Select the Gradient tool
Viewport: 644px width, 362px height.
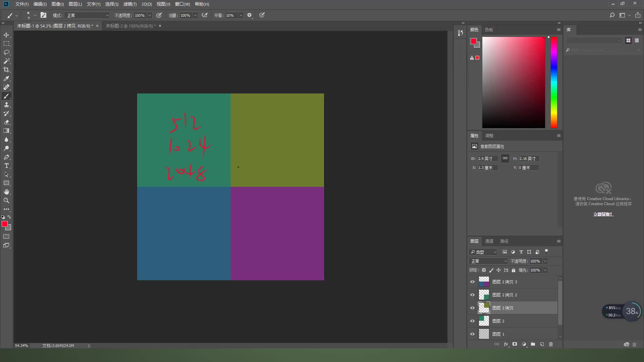[x=6, y=131]
